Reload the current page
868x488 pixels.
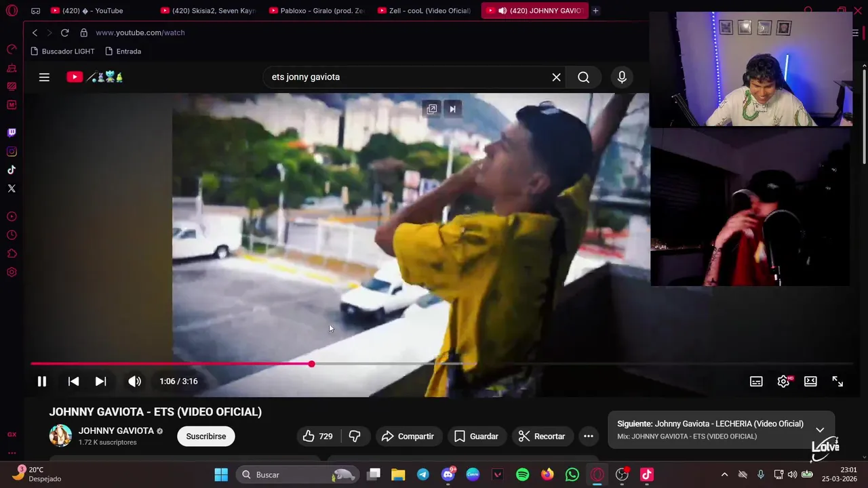pyautogui.click(x=64, y=33)
